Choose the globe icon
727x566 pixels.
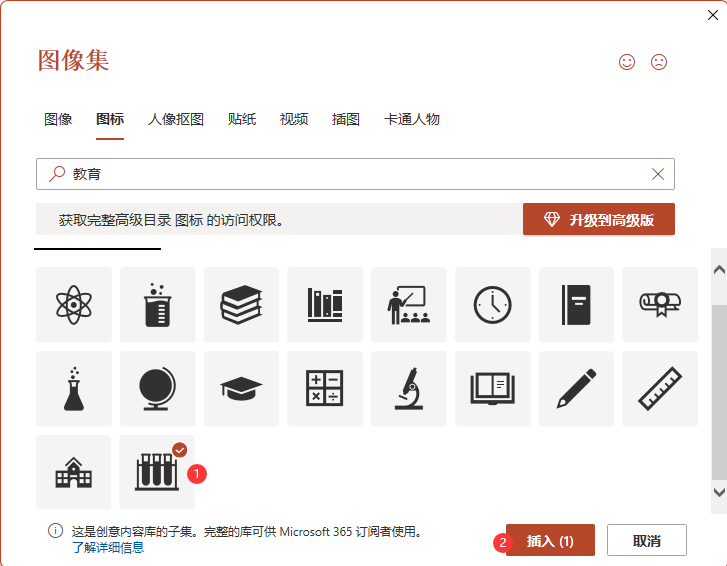click(158, 388)
